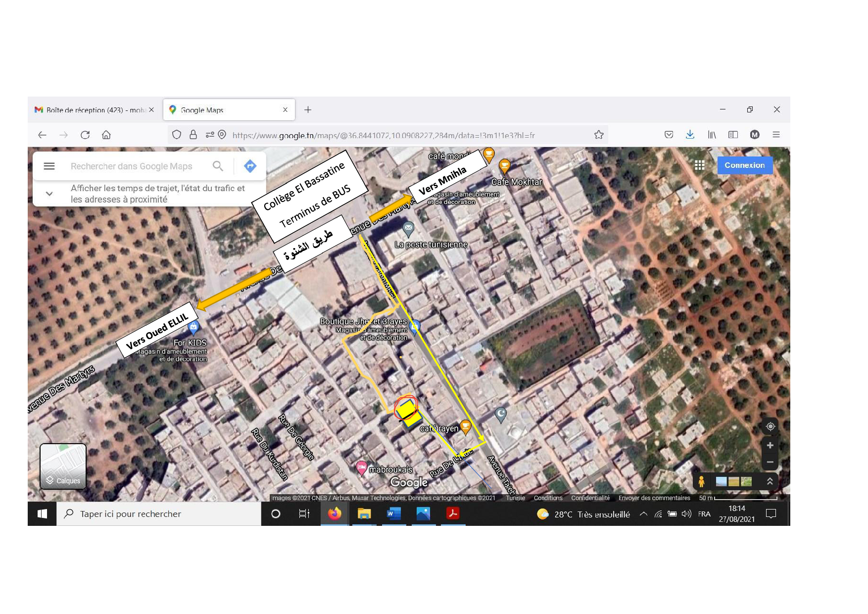This screenshot has height=614, width=868.
Task: Open the speaker volume control in tray
Action: click(686, 514)
